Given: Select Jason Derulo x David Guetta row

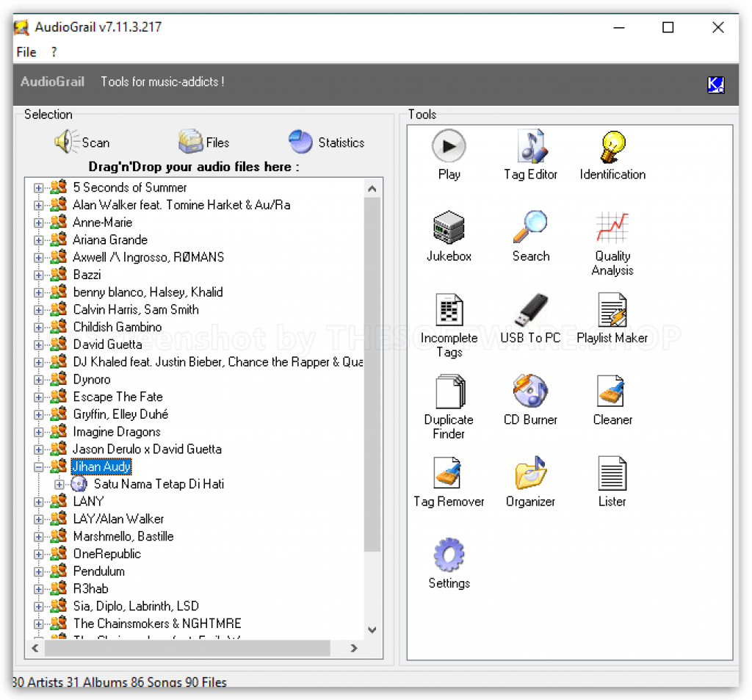Looking at the screenshot, I should pos(147,450).
